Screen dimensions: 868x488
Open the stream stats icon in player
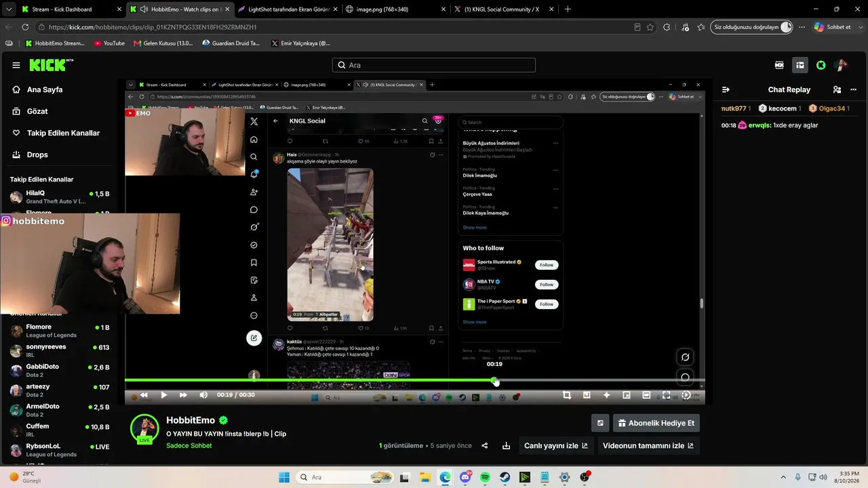point(587,395)
